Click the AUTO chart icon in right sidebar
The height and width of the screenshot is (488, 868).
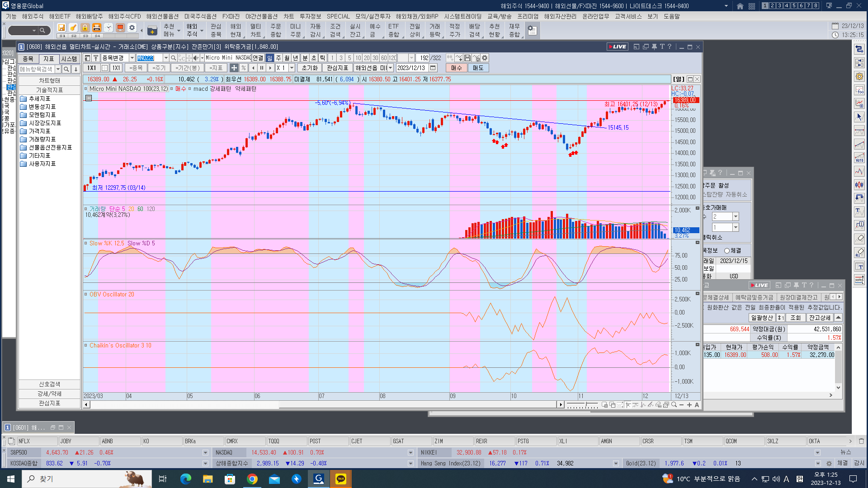pos(859,158)
